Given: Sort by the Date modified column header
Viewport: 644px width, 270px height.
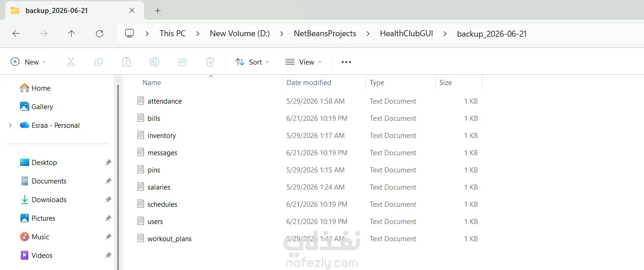Looking at the screenshot, I should coord(309,83).
